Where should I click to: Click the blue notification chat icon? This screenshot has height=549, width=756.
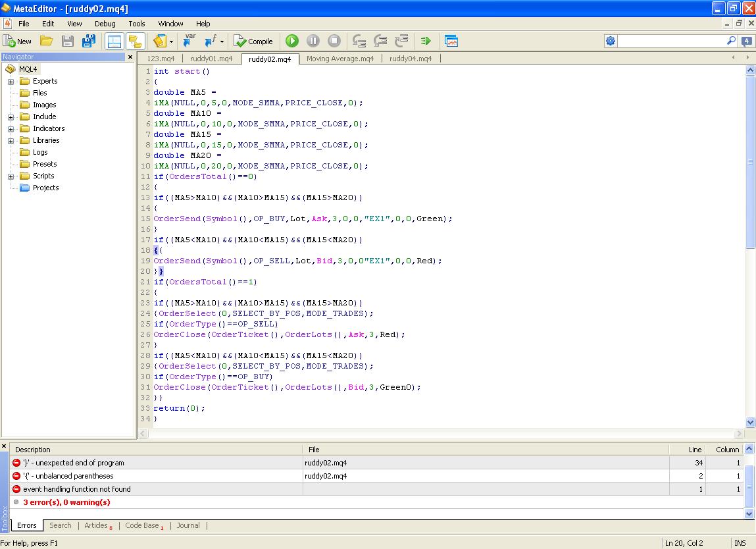click(747, 41)
